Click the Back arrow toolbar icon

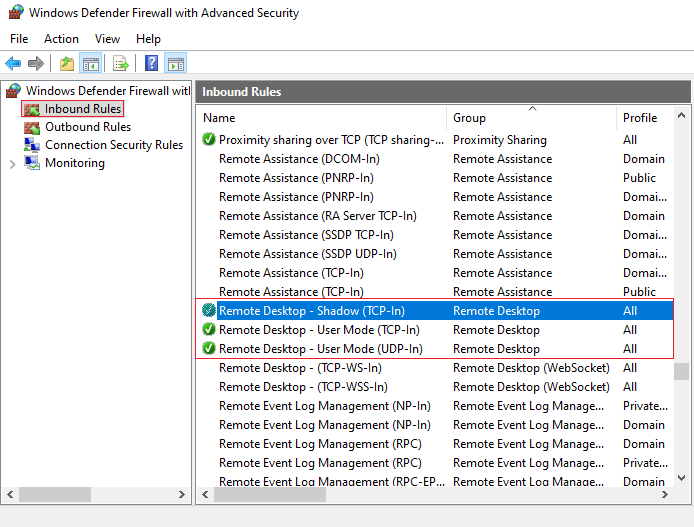(13, 63)
